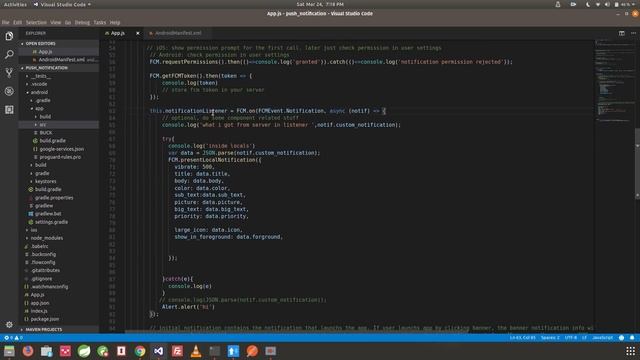
Task: Open the Help menu
Action: coord(115,22)
